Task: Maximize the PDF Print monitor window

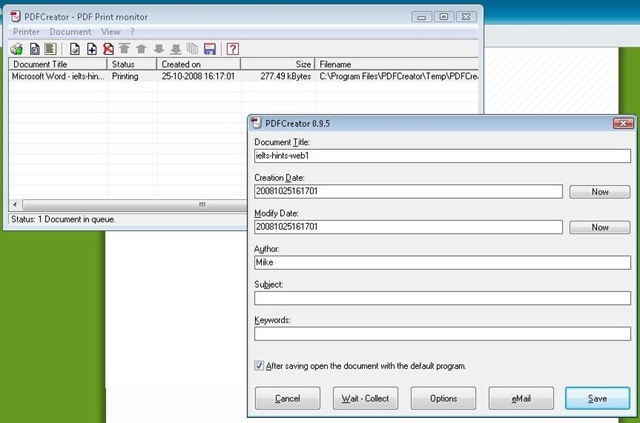Action: (x=444, y=17)
